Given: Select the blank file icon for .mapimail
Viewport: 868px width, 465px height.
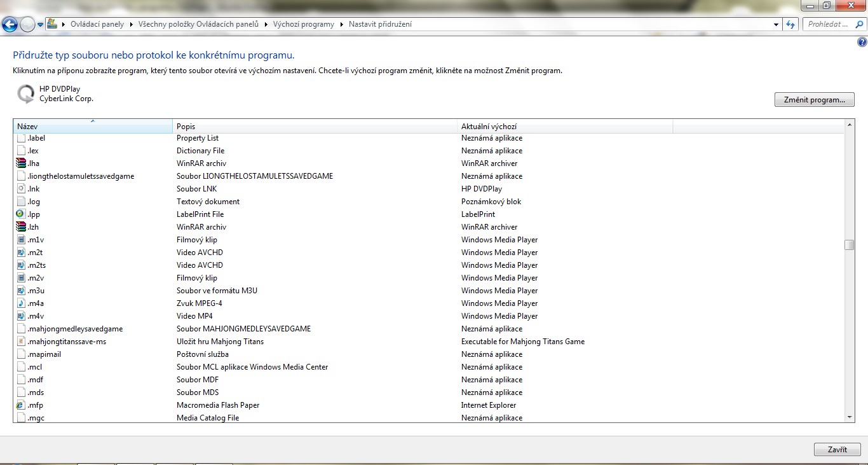Looking at the screenshot, I should point(20,354).
